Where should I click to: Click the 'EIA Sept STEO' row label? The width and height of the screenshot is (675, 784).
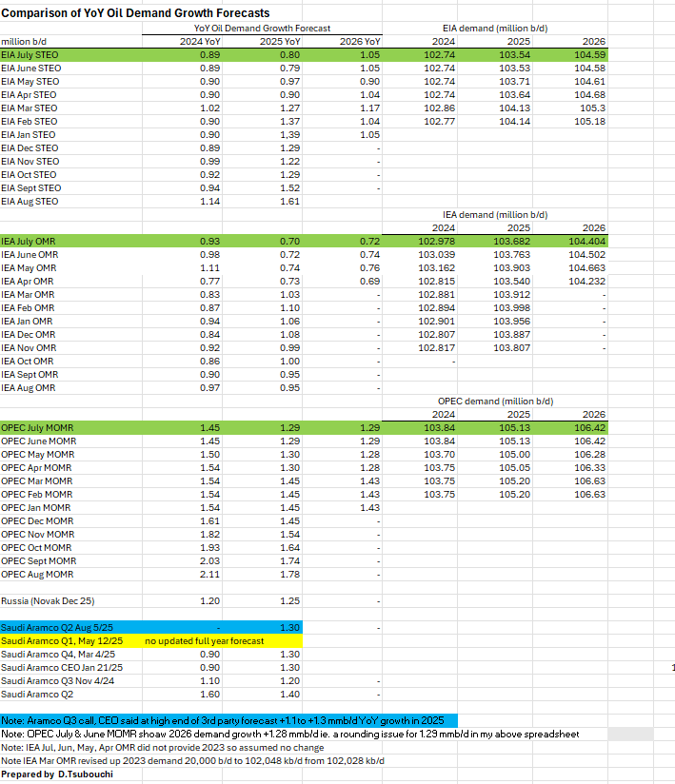pyautogui.click(x=31, y=188)
